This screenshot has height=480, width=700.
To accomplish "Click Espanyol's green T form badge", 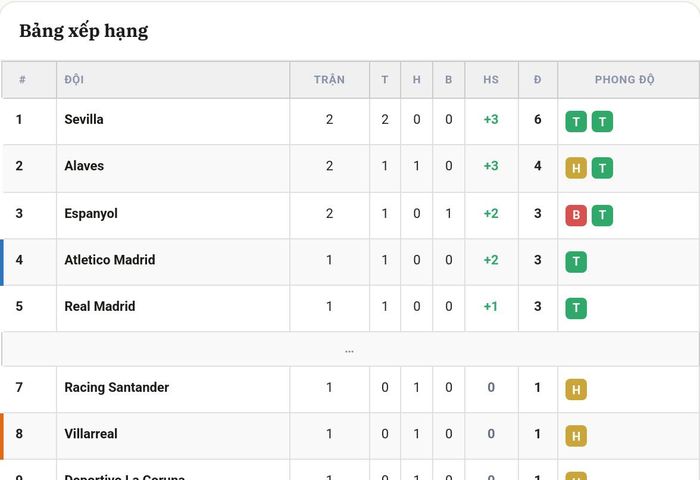I will pos(602,215).
